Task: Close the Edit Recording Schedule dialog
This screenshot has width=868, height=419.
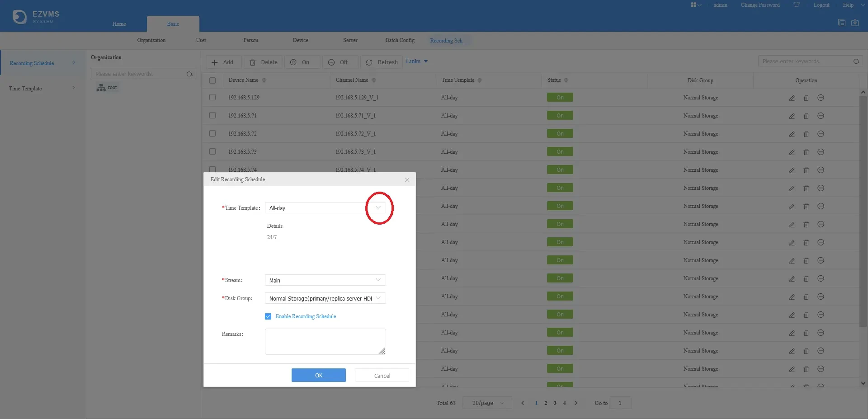Action: 407,180
